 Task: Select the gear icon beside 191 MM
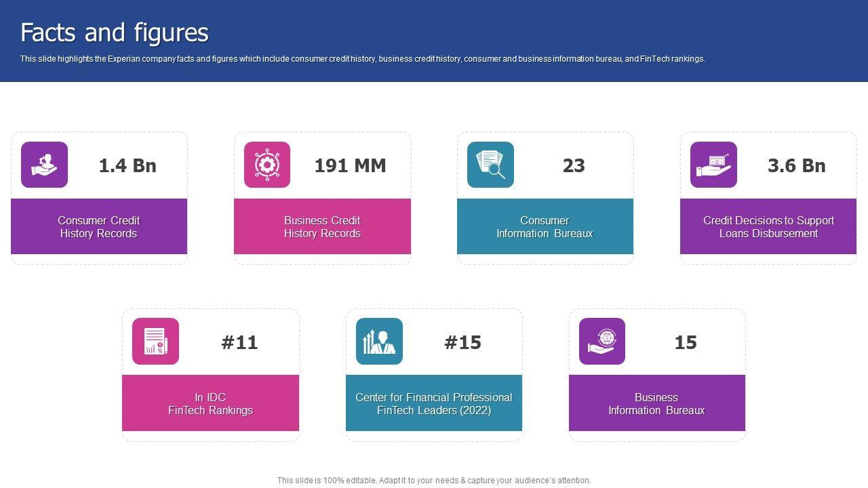(267, 165)
